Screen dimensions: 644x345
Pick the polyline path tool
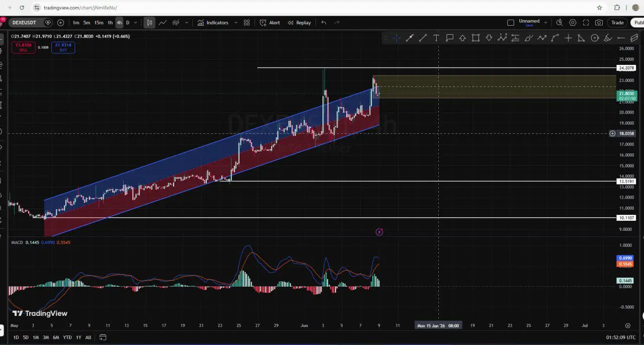tap(542, 38)
